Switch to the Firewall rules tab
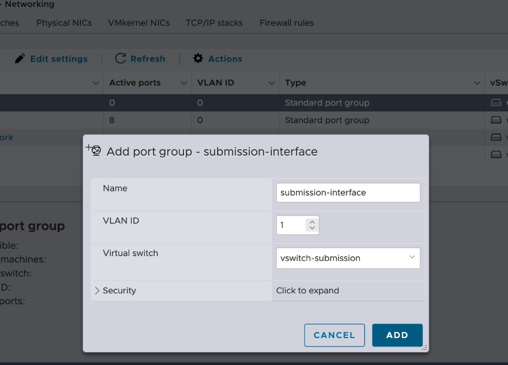 point(287,23)
